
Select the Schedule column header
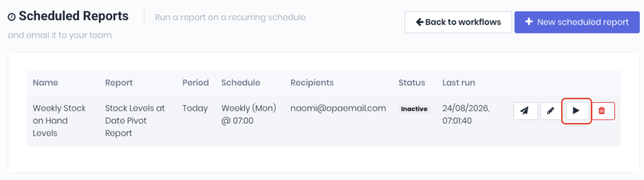coord(241,83)
